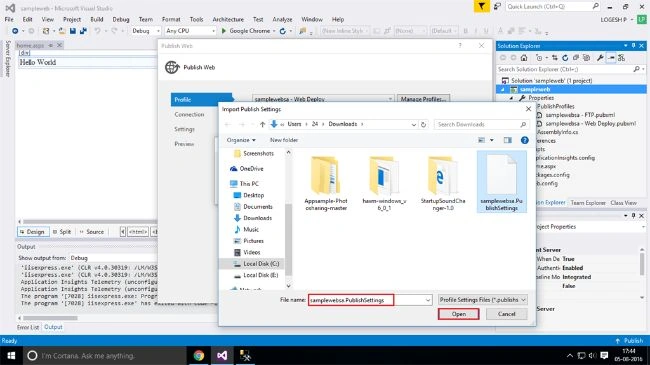Open the Profile Settings Files type dropdown
The width and height of the screenshot is (650, 365).
[x=483, y=299]
